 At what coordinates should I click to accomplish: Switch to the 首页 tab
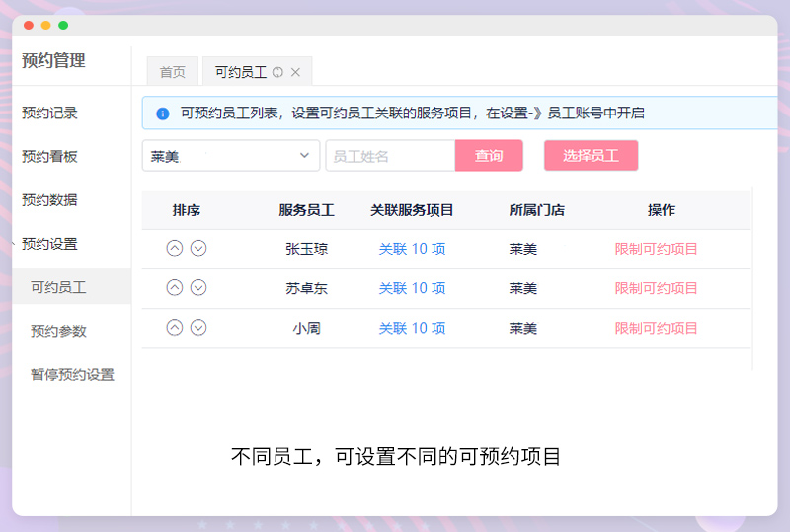click(x=172, y=72)
